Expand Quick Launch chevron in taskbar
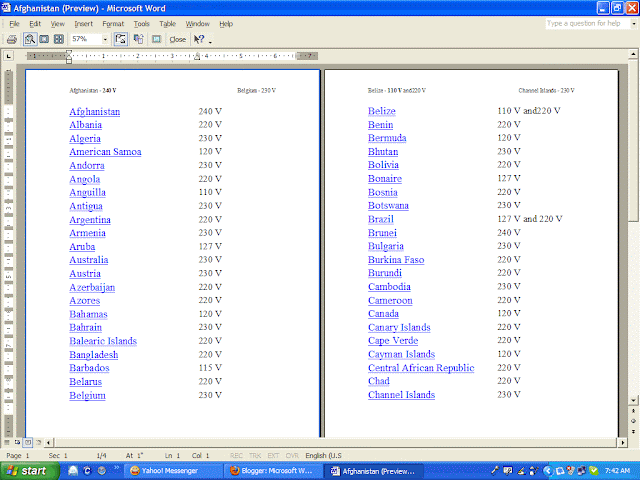 pyautogui.click(x=116, y=468)
